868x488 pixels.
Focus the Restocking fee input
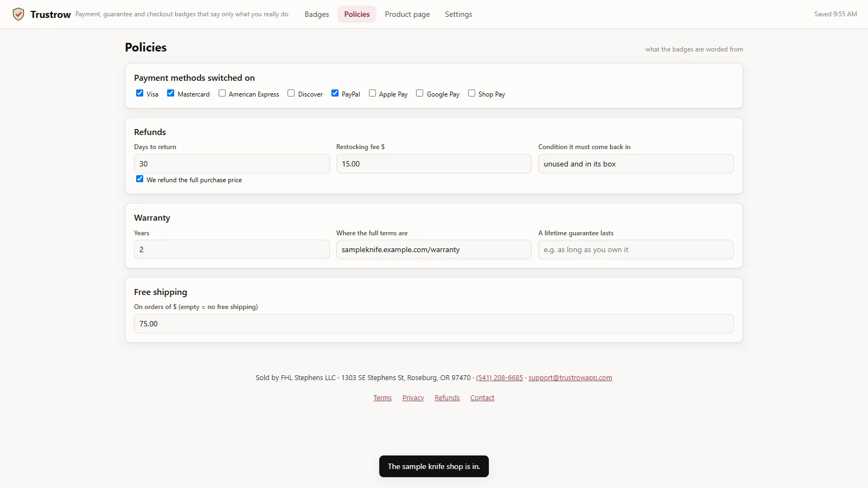pyautogui.click(x=433, y=164)
